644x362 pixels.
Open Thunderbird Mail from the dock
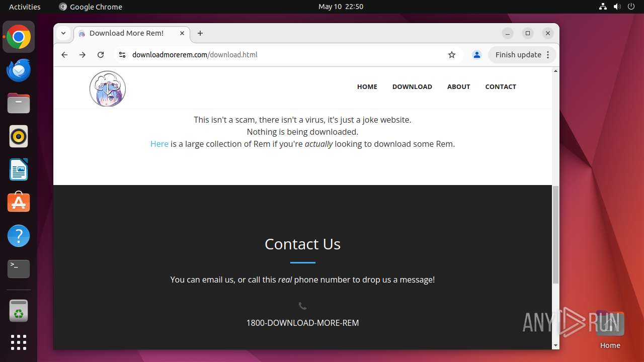click(x=19, y=70)
